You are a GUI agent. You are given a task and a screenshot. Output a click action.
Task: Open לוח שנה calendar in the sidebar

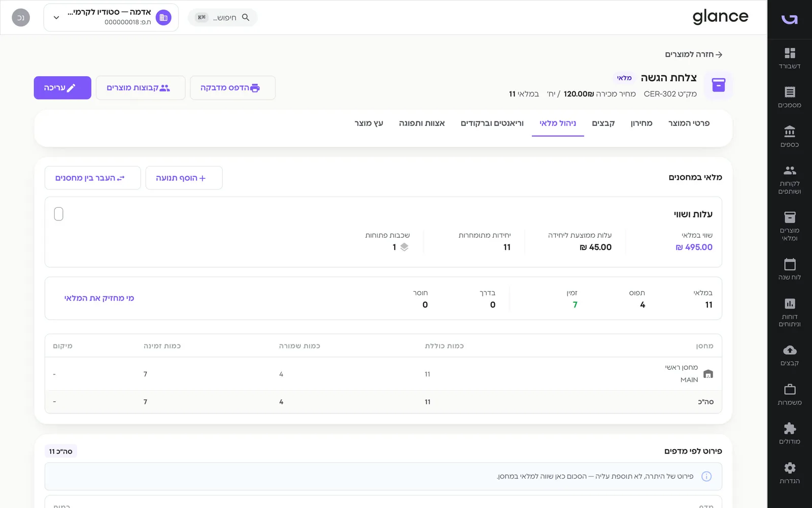click(x=790, y=269)
